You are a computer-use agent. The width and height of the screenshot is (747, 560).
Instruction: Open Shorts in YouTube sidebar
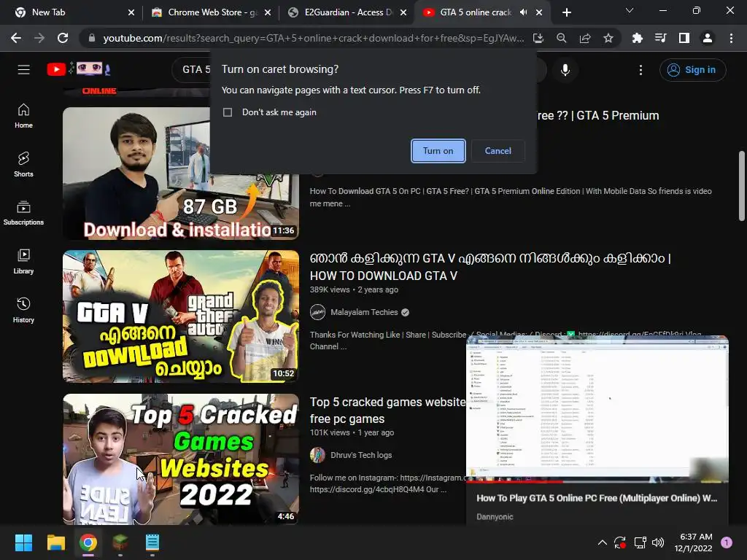pos(23,165)
